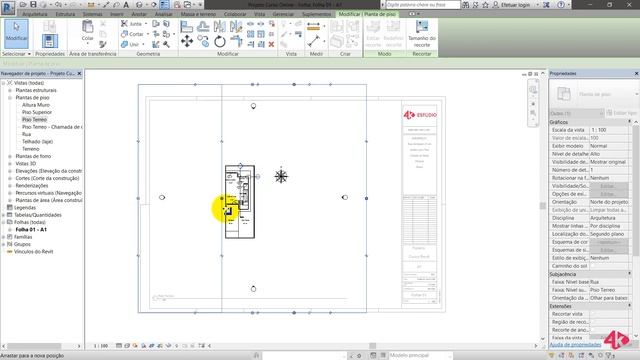The width and height of the screenshot is (640, 360).
Task: Open the Gerenciar ribbon tab
Action: (x=283, y=14)
